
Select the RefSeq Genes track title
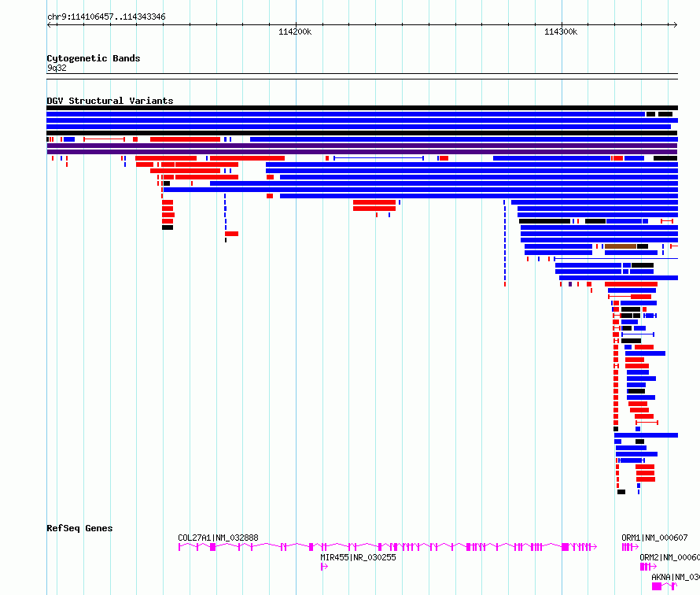79,528
